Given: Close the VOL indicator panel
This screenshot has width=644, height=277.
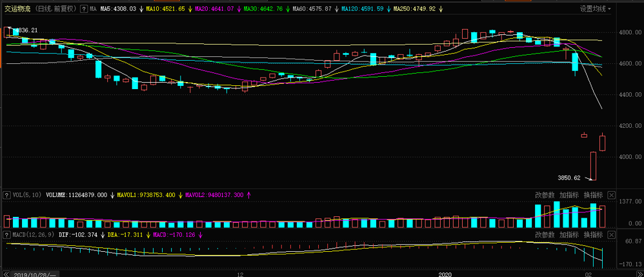Looking at the screenshot, I should pyautogui.click(x=611, y=195).
